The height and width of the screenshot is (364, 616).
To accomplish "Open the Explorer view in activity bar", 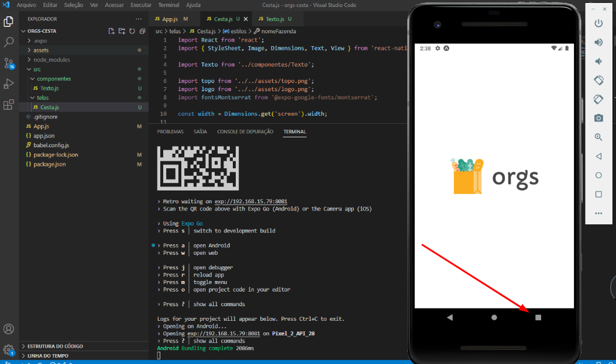I will (x=8, y=22).
